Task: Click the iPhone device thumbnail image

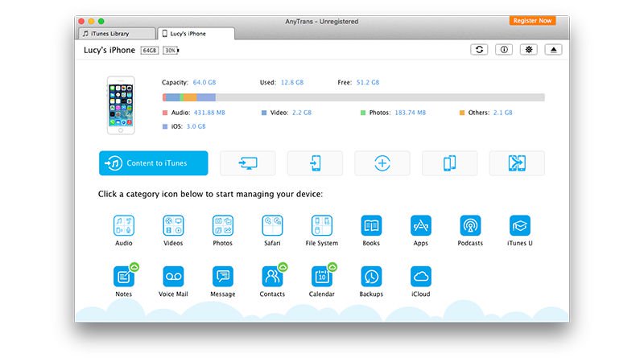Action: [121, 105]
